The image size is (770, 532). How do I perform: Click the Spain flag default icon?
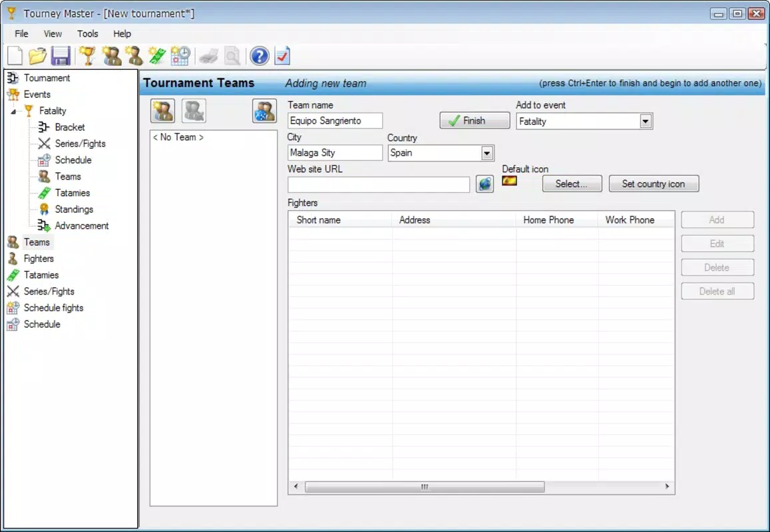point(509,181)
